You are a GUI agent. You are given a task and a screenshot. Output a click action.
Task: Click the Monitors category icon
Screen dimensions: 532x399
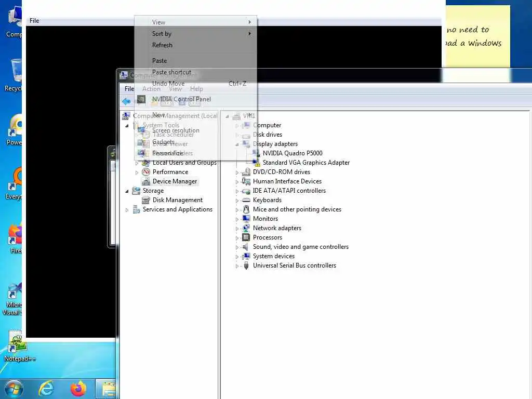(x=246, y=219)
